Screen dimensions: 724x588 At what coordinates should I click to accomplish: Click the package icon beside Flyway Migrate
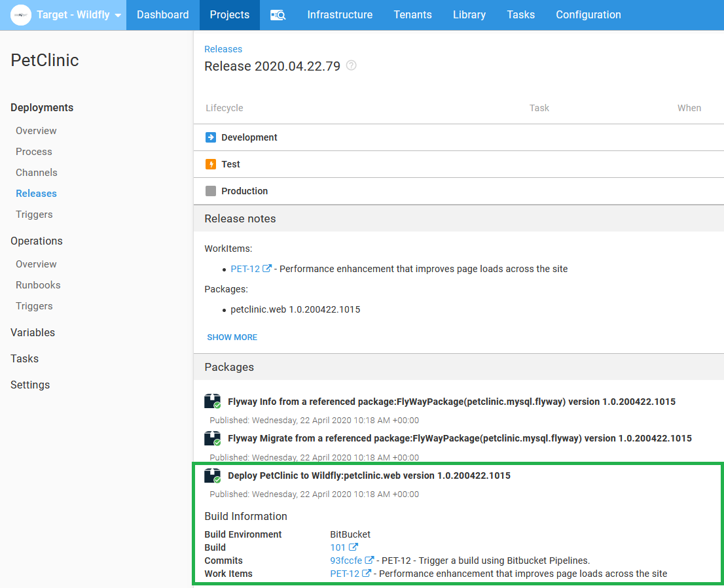point(212,438)
